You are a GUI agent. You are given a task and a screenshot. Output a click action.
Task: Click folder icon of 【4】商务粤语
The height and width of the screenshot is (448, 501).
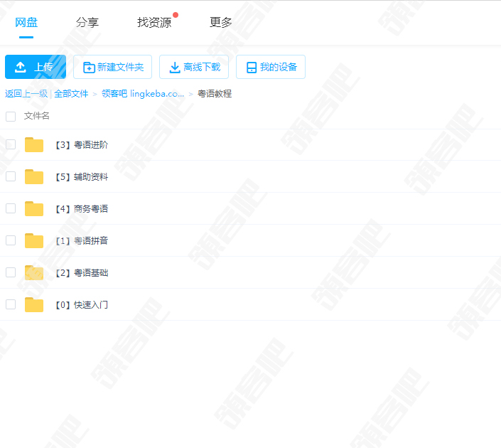pos(34,208)
